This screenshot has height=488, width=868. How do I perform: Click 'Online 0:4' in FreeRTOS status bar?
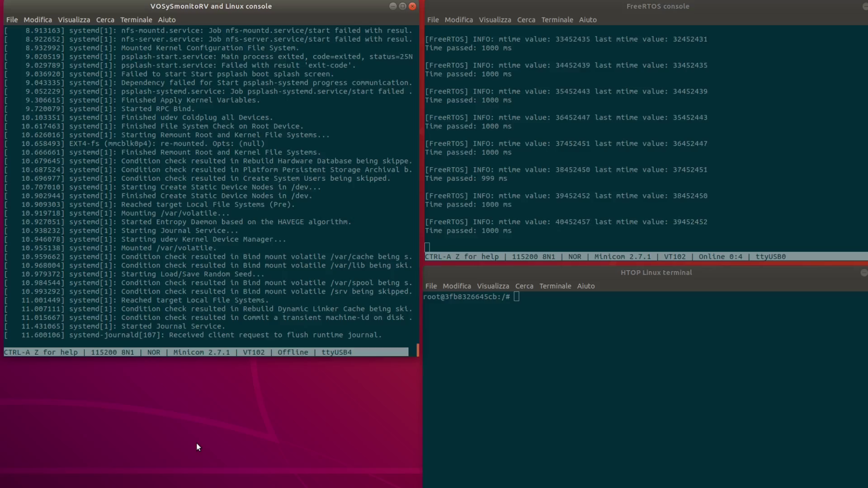(720, 257)
